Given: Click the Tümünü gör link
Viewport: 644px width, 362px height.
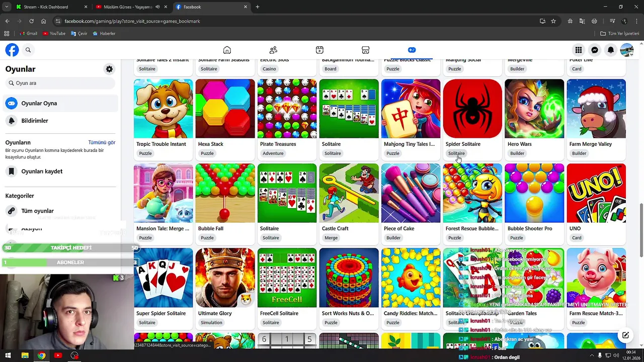Looking at the screenshot, I should [102, 142].
